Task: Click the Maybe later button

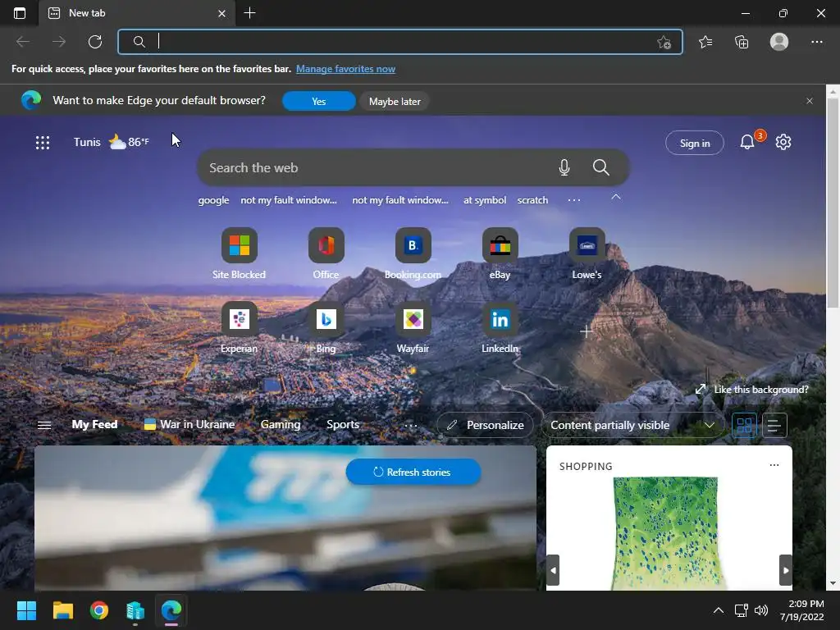Action: pyautogui.click(x=395, y=101)
